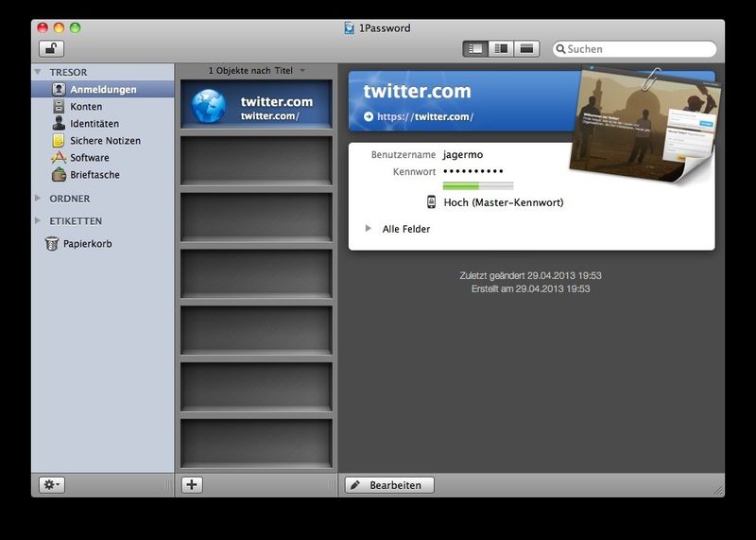The image size is (756, 540).
Task: Click the phone security level icon
Action: 432,201
